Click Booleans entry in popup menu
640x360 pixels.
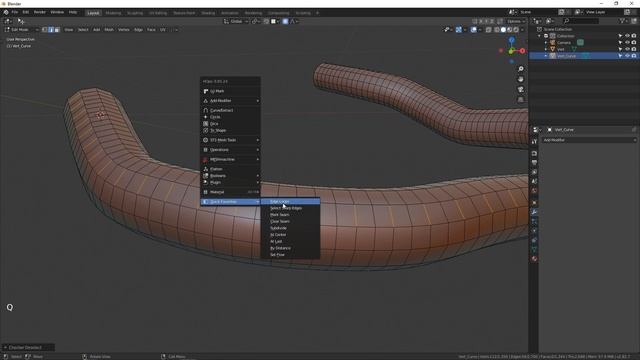click(231, 176)
